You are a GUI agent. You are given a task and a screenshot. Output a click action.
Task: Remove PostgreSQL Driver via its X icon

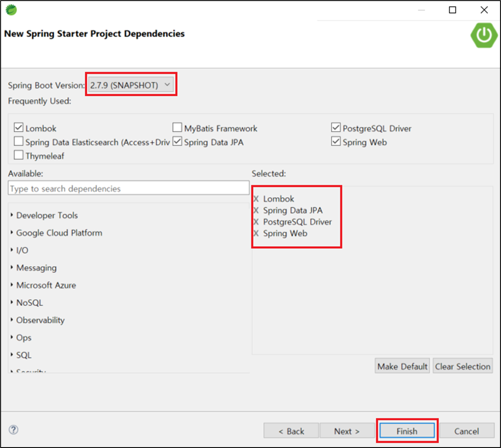click(256, 222)
